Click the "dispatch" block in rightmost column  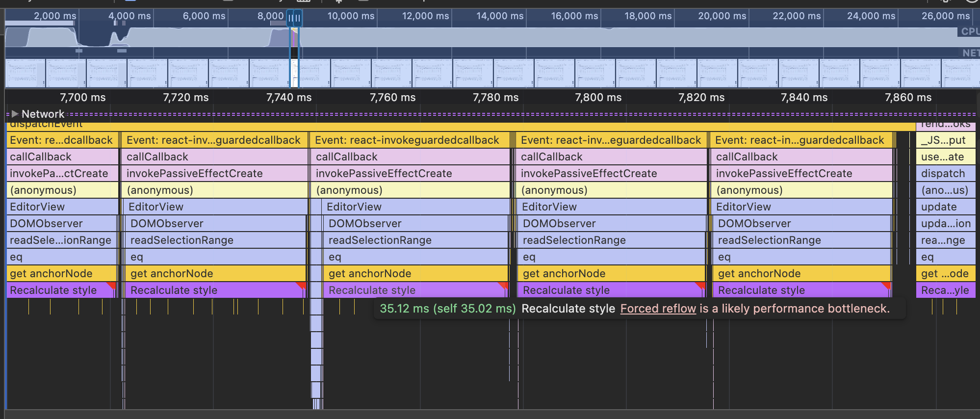(945, 174)
